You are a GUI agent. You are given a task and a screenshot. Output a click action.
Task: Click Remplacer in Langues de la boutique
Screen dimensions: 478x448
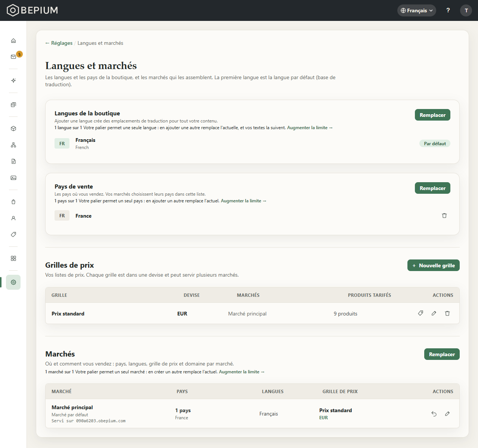pyautogui.click(x=432, y=115)
